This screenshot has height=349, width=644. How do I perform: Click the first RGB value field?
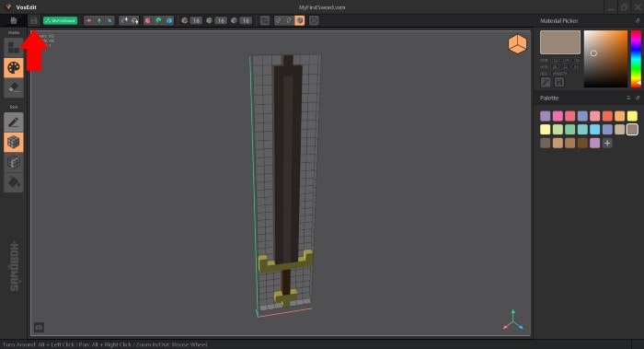point(556,61)
